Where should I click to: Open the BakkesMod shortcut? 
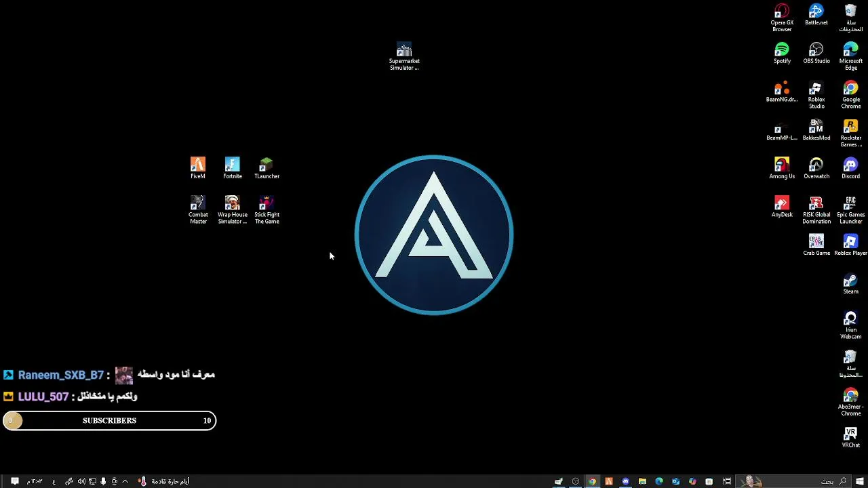[816, 130]
